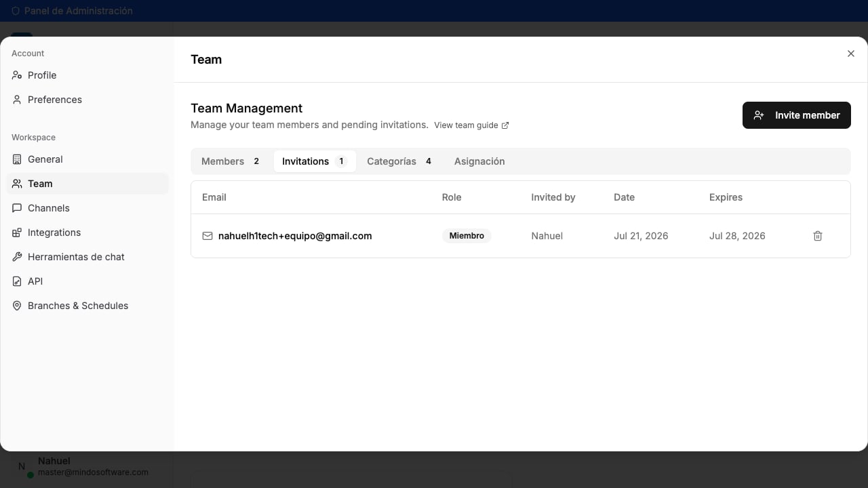This screenshot has width=868, height=488.
Task: Click Panel de Administración in the background header
Action: 79,11
